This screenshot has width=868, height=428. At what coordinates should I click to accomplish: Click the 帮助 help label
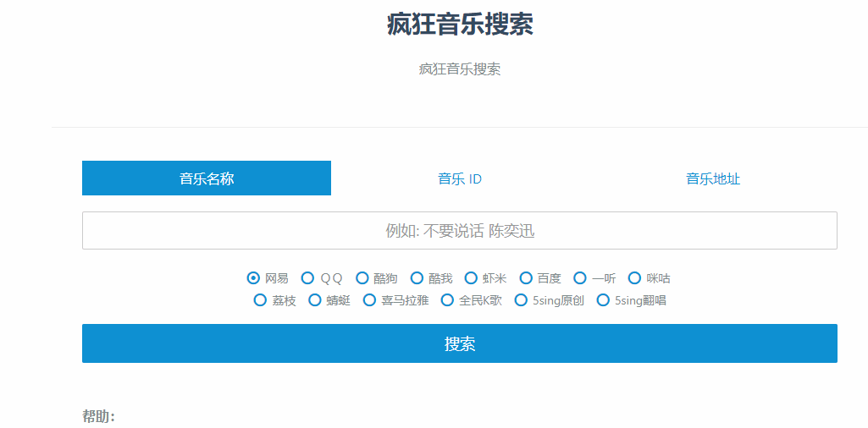[98, 416]
